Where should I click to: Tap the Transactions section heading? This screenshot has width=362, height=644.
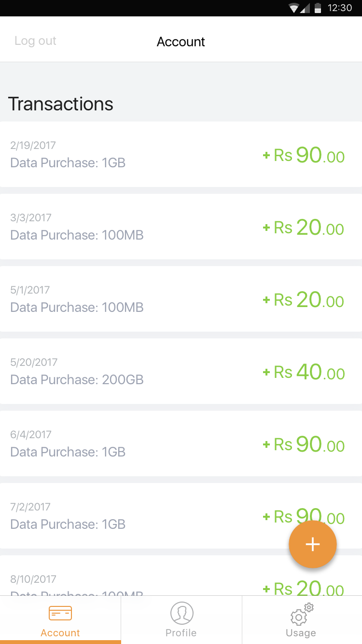coord(61,104)
